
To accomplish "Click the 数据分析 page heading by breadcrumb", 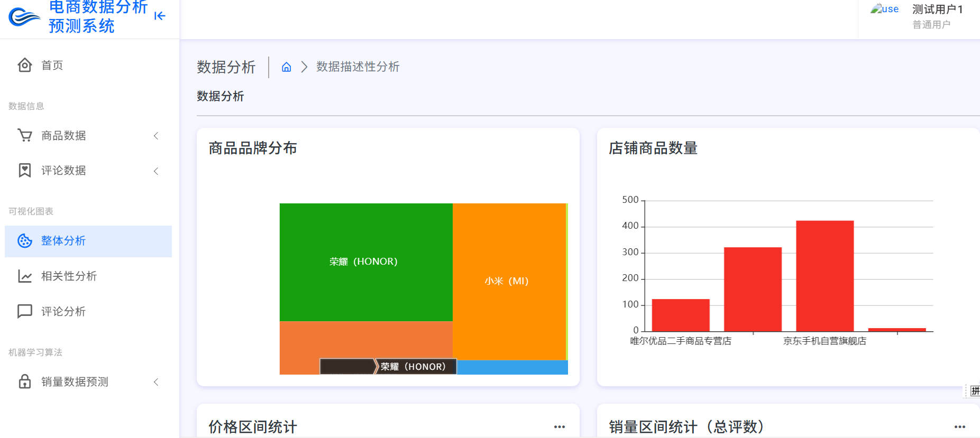I will 226,67.
